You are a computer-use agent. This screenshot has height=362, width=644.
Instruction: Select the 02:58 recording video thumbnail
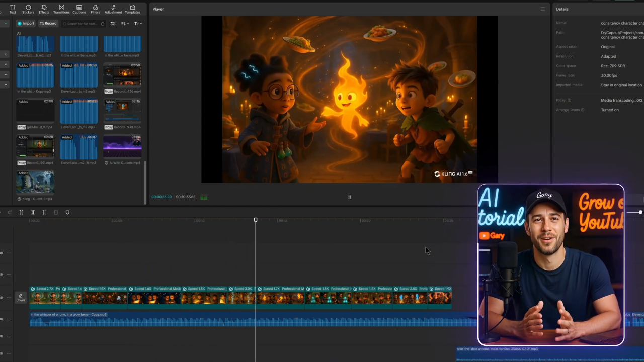point(122,75)
